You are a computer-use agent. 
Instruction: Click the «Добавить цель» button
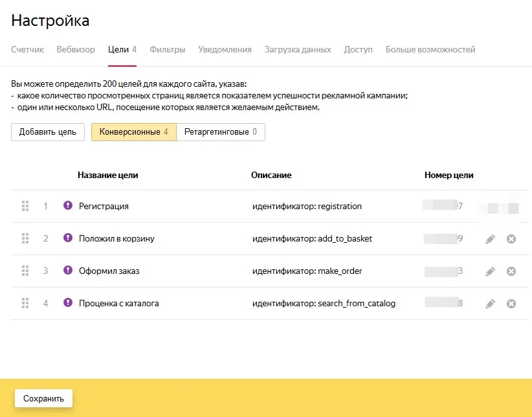[47, 132]
